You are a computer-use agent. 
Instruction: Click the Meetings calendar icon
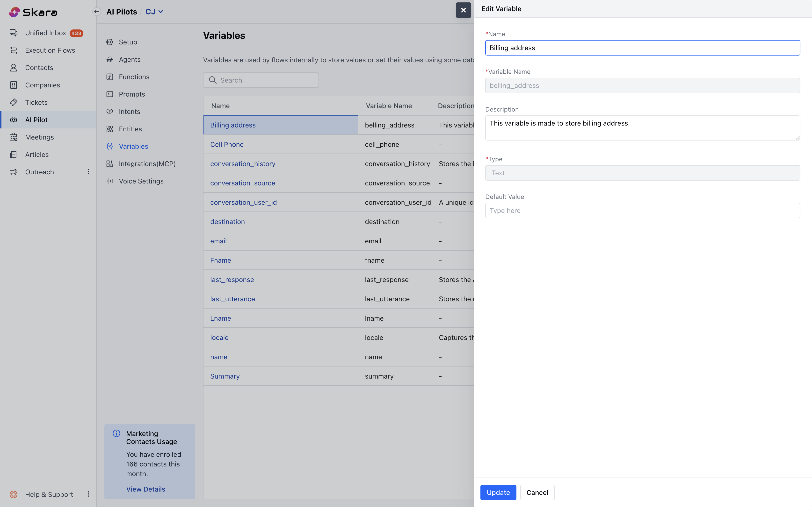coord(14,137)
